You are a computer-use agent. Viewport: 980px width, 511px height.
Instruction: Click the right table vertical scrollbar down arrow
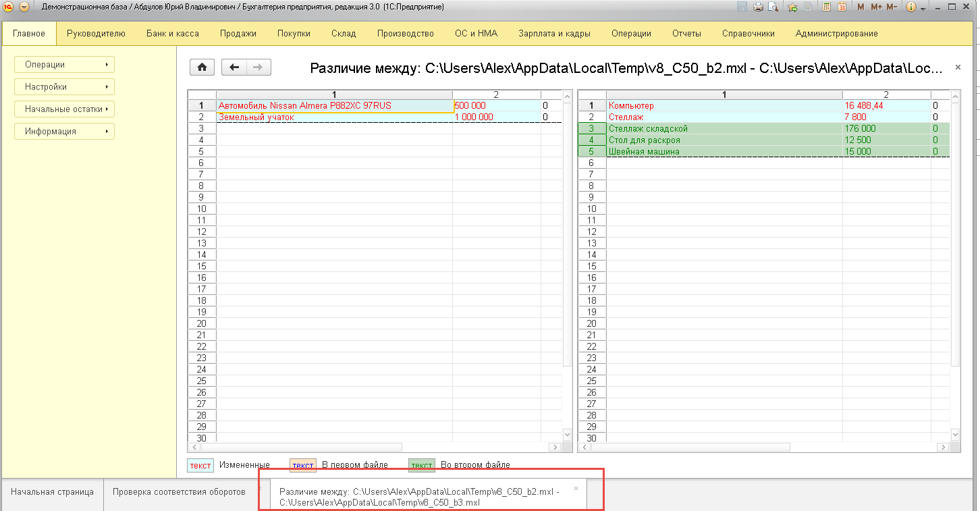tap(956, 435)
